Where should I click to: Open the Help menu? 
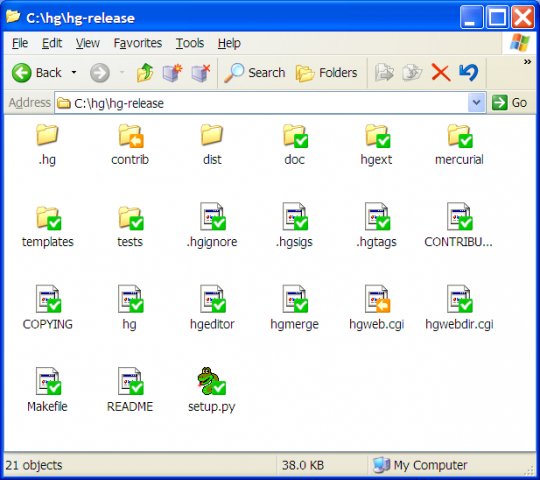(229, 43)
